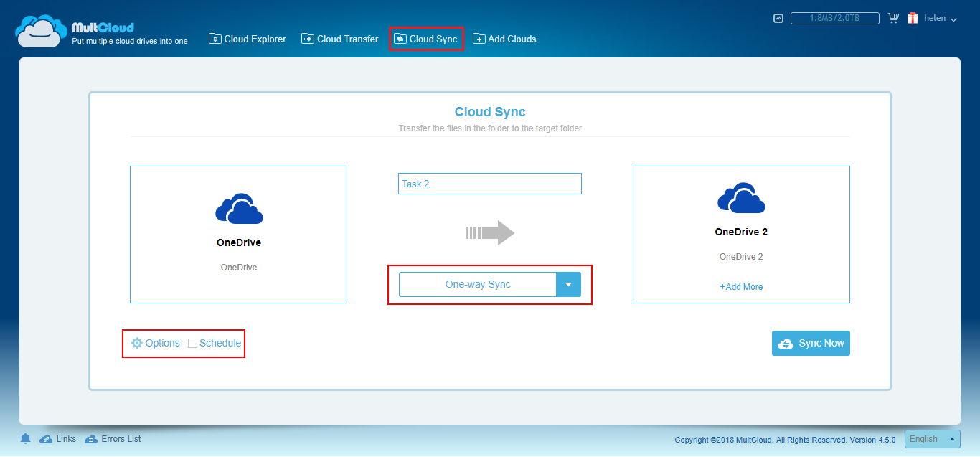Click the MultCloud cloud logo

point(42,31)
